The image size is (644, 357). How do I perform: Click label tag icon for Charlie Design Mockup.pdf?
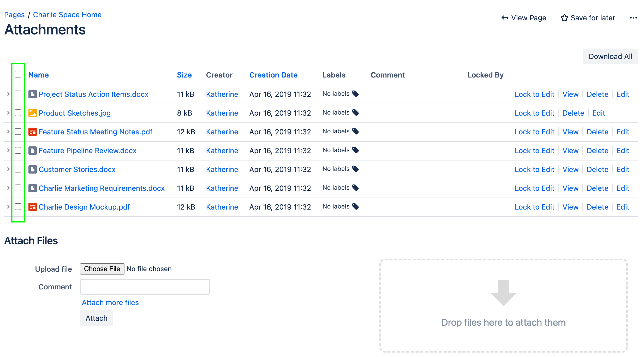[355, 206]
